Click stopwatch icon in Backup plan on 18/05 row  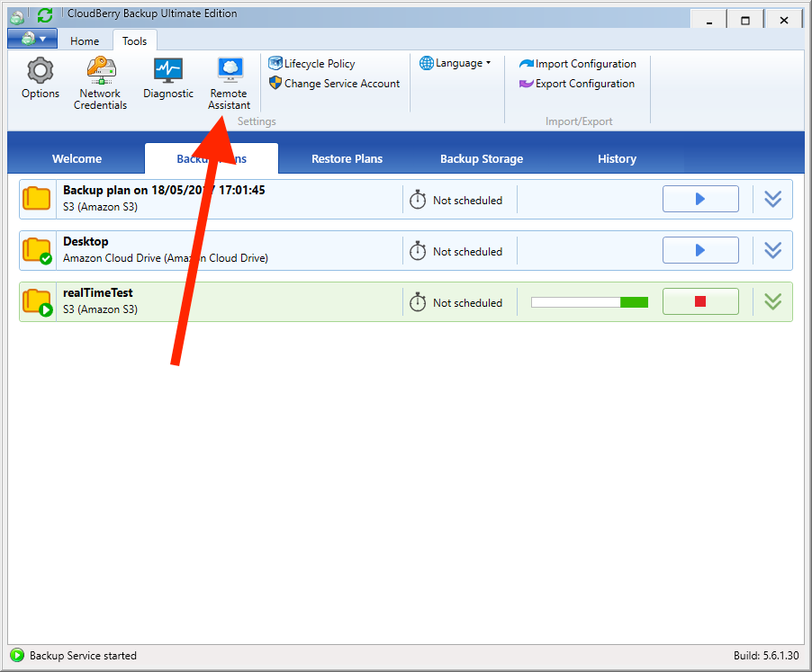(418, 199)
